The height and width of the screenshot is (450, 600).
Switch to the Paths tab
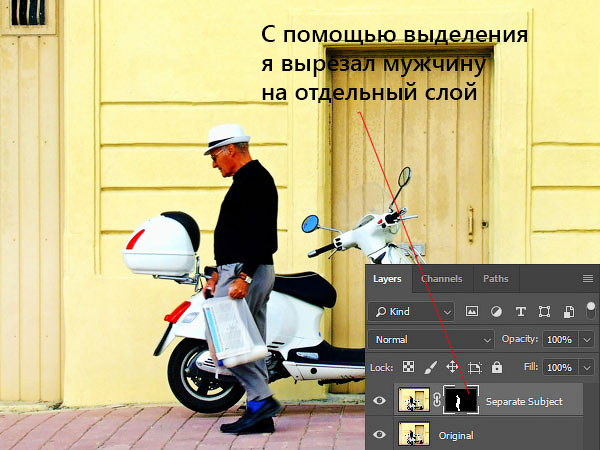[496, 279]
